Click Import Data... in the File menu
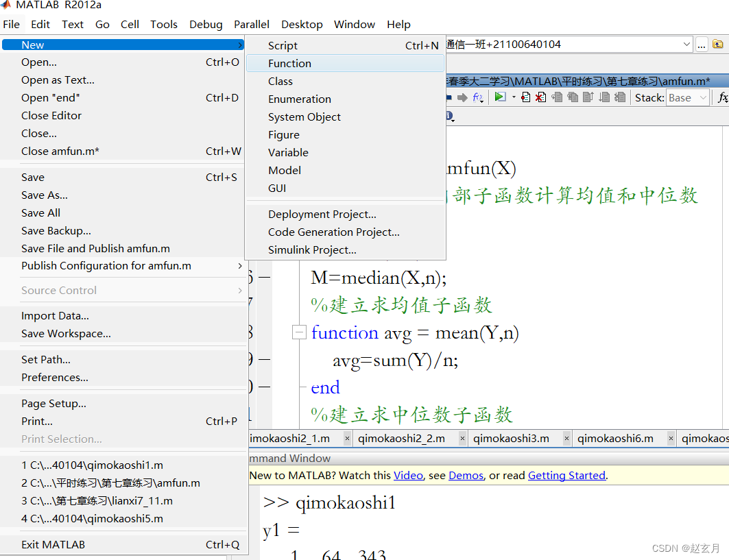 tap(124, 316)
